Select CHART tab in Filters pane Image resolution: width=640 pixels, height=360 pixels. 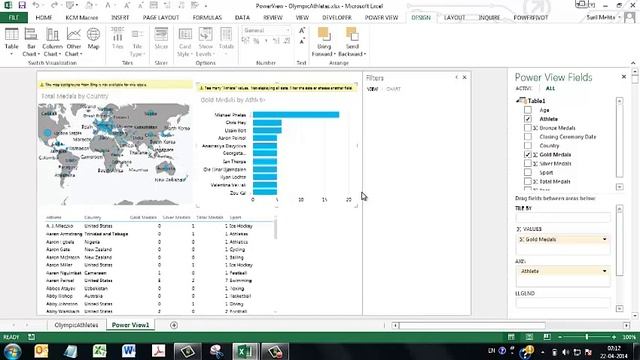coord(393,89)
